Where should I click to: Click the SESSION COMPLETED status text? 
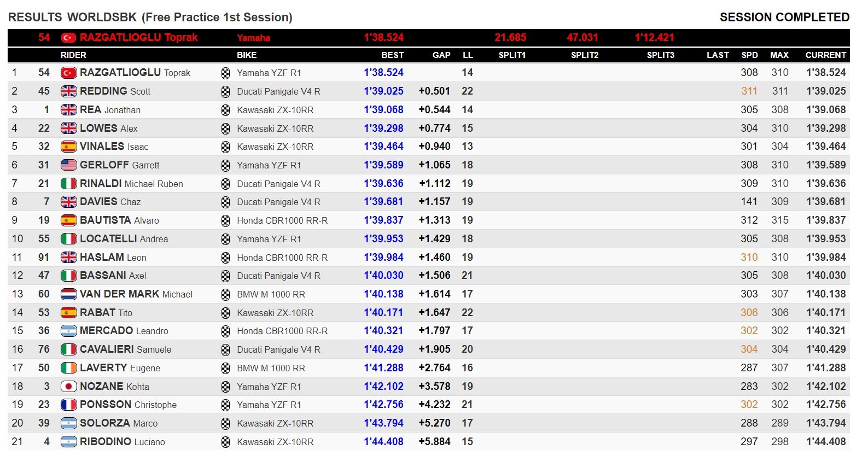click(784, 17)
